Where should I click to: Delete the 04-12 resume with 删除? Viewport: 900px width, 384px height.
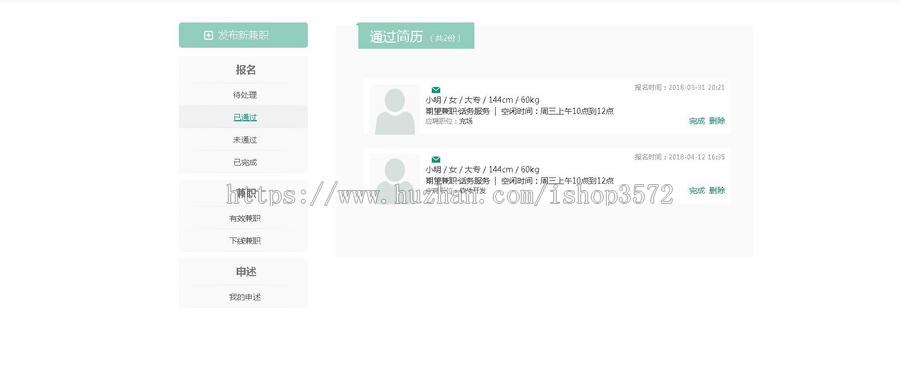(x=717, y=191)
